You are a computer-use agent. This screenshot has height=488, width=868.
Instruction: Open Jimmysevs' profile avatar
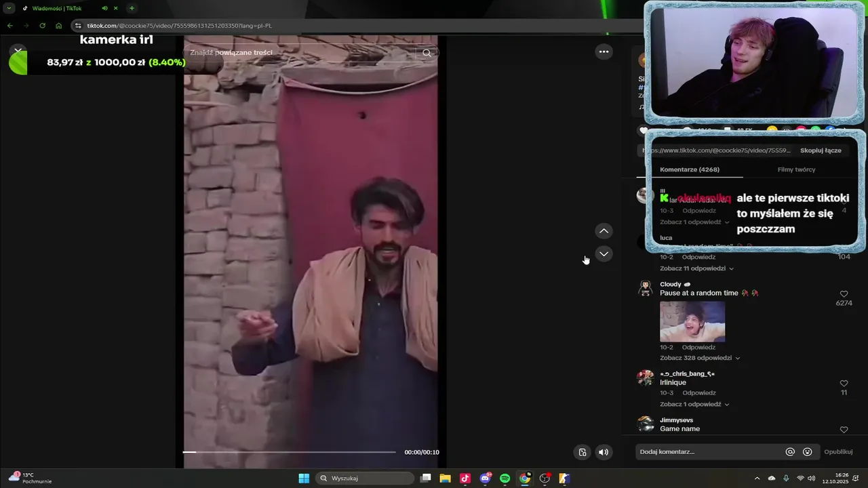point(645,424)
